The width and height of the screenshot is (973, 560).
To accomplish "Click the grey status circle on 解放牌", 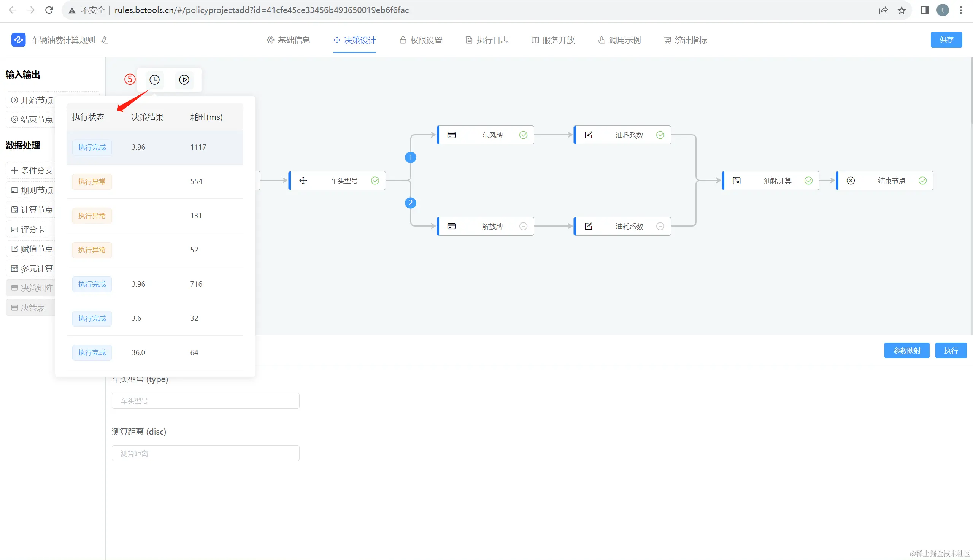I will pyautogui.click(x=523, y=226).
